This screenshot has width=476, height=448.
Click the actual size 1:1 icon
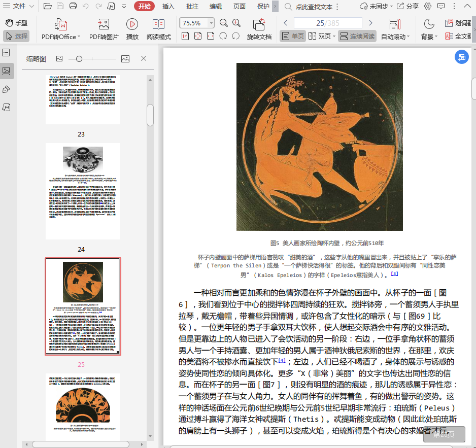coord(185,36)
